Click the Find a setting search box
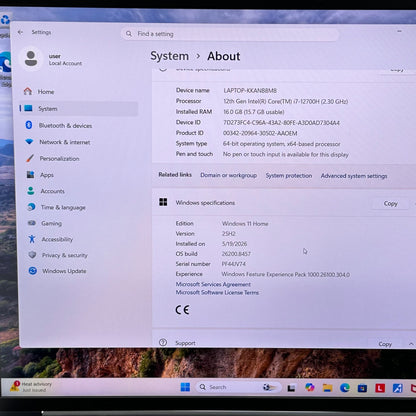The width and height of the screenshot is (416, 416). click(x=230, y=34)
